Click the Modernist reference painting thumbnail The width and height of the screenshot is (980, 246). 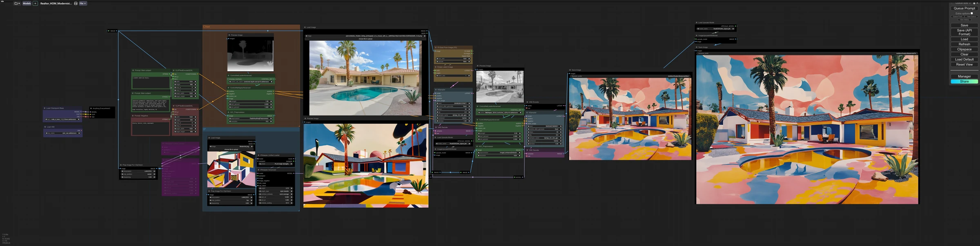tap(231, 169)
